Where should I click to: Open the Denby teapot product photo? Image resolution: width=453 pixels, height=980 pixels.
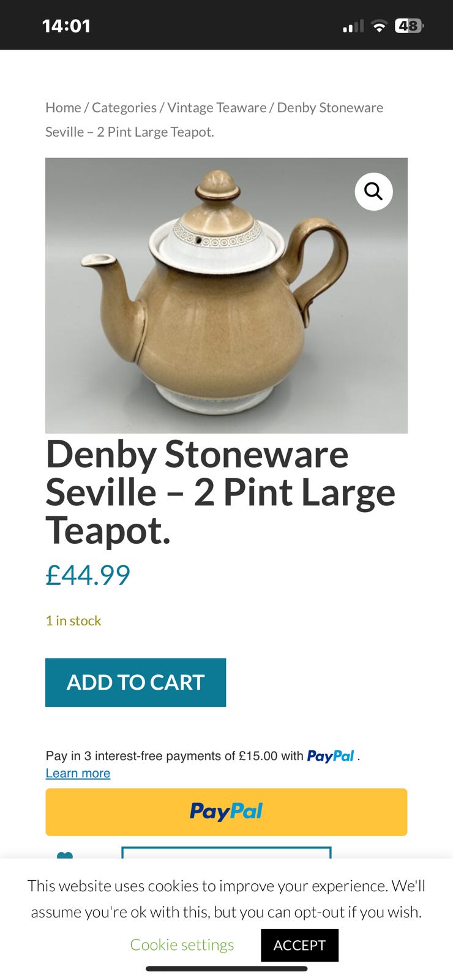click(226, 296)
